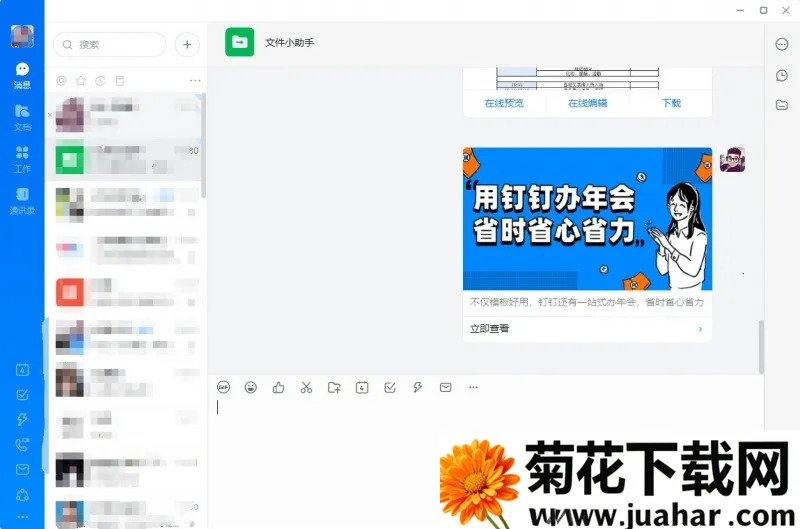Click the mail envelope icon in chat toolbar
Viewport: 800px width, 529px height.
click(445, 387)
